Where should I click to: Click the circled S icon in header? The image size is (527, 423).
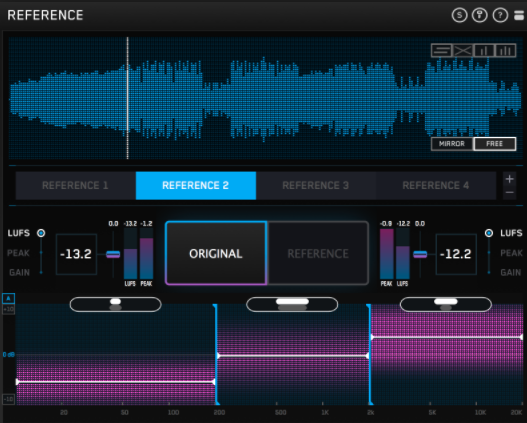[459, 15]
